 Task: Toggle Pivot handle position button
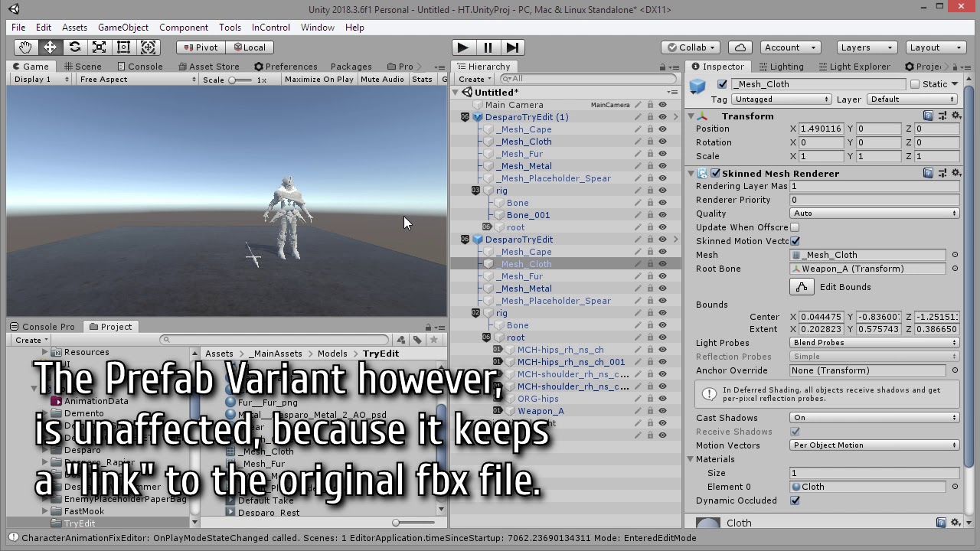[201, 47]
